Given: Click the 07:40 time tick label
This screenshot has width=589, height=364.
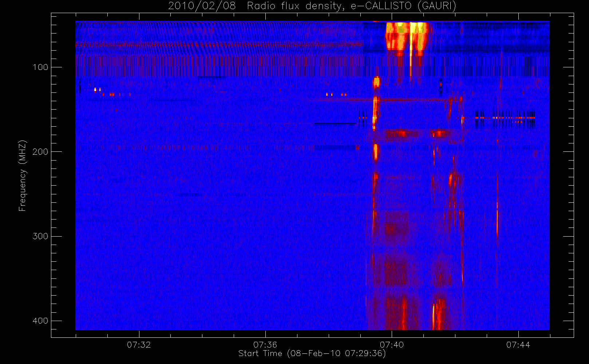Looking at the screenshot, I should point(392,345).
